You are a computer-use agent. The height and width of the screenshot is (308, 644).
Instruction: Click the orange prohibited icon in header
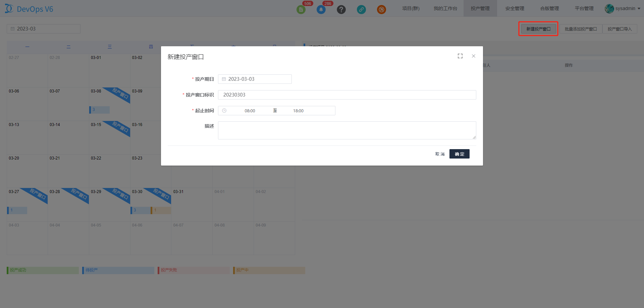click(x=381, y=10)
